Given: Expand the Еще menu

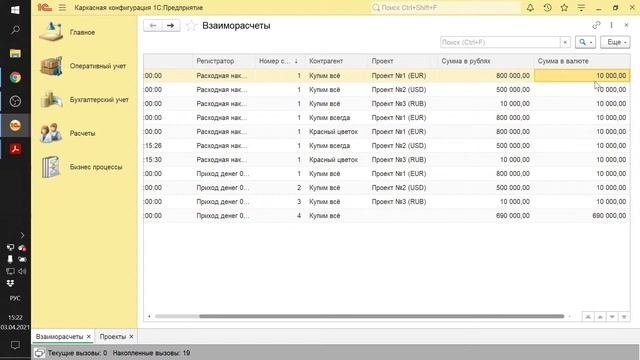Looking at the screenshot, I should (615, 42).
